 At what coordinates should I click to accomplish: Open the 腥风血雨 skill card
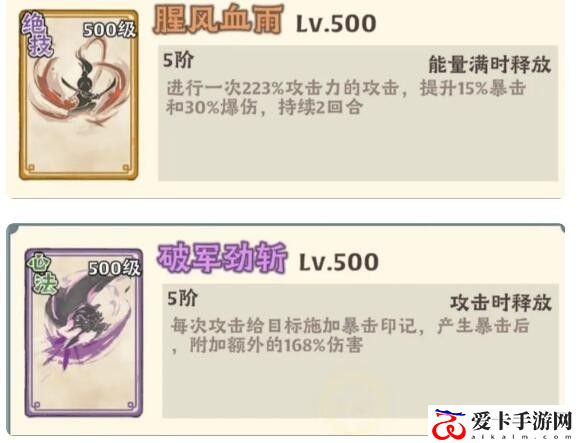coord(79,95)
